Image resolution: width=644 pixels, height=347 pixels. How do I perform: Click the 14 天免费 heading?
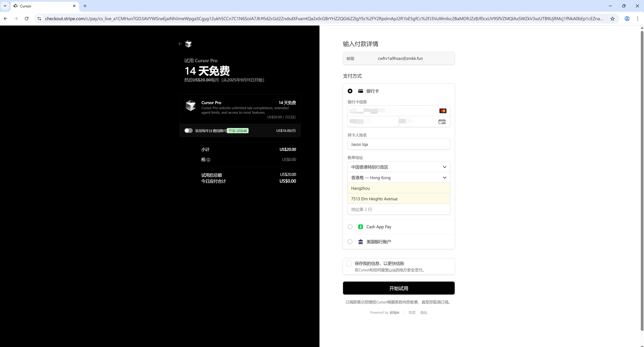pos(207,71)
